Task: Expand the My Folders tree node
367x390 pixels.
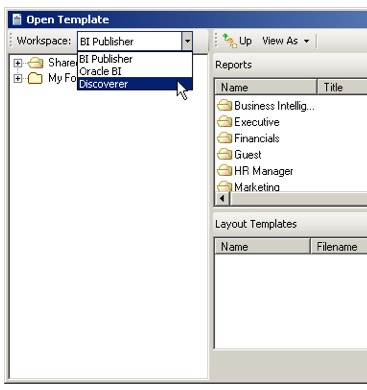Action: (18, 78)
